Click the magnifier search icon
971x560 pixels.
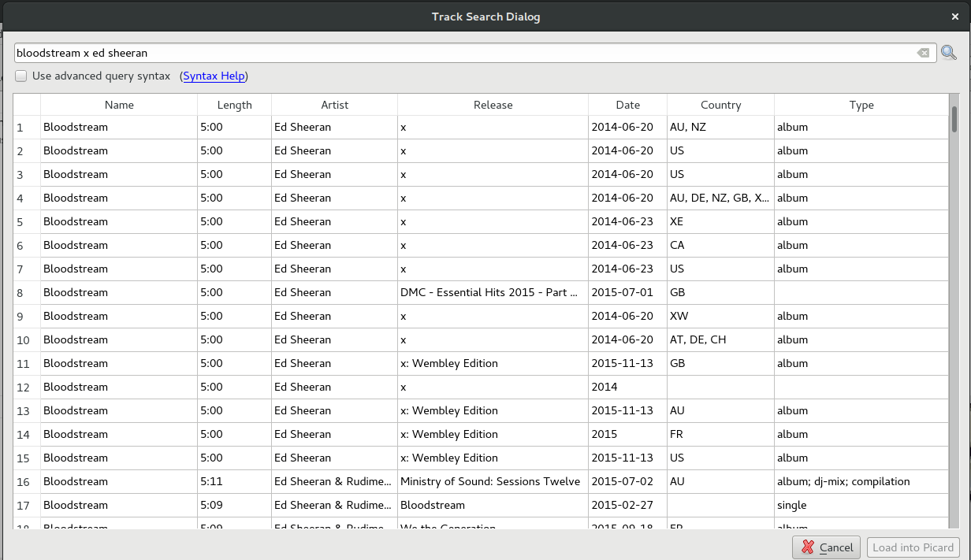point(948,53)
